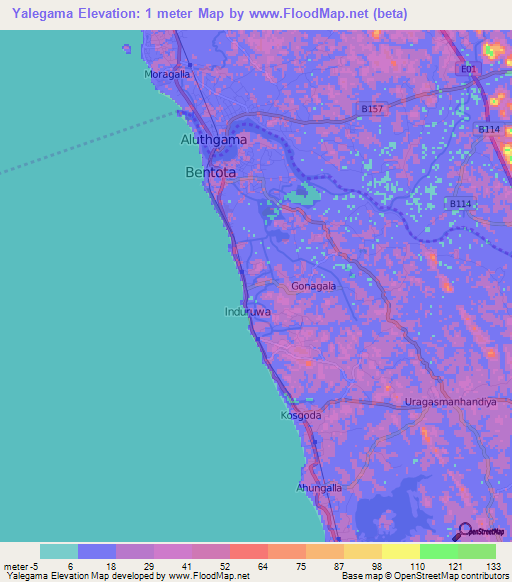
Task: Click the red 64 meter legend swatch
Action: (249, 552)
